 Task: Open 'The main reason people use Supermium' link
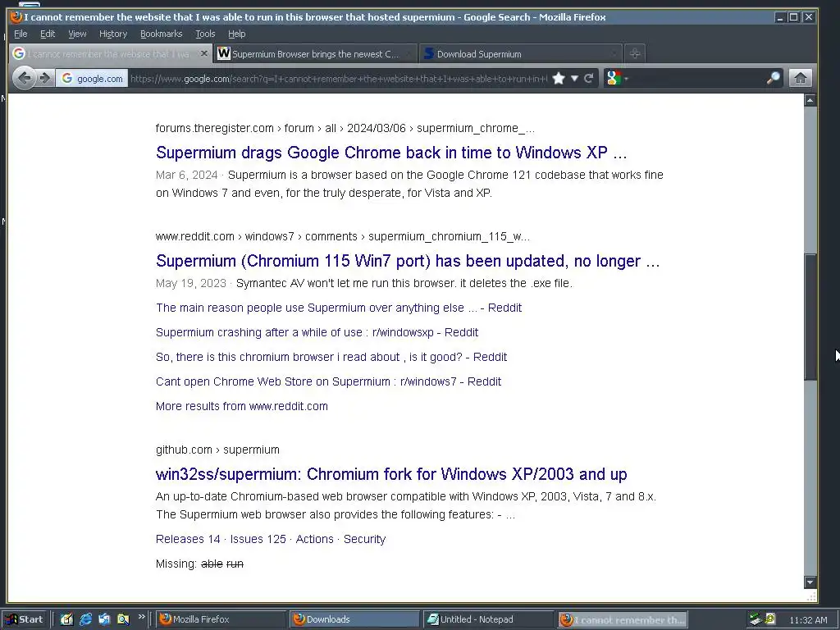pyautogui.click(x=339, y=308)
